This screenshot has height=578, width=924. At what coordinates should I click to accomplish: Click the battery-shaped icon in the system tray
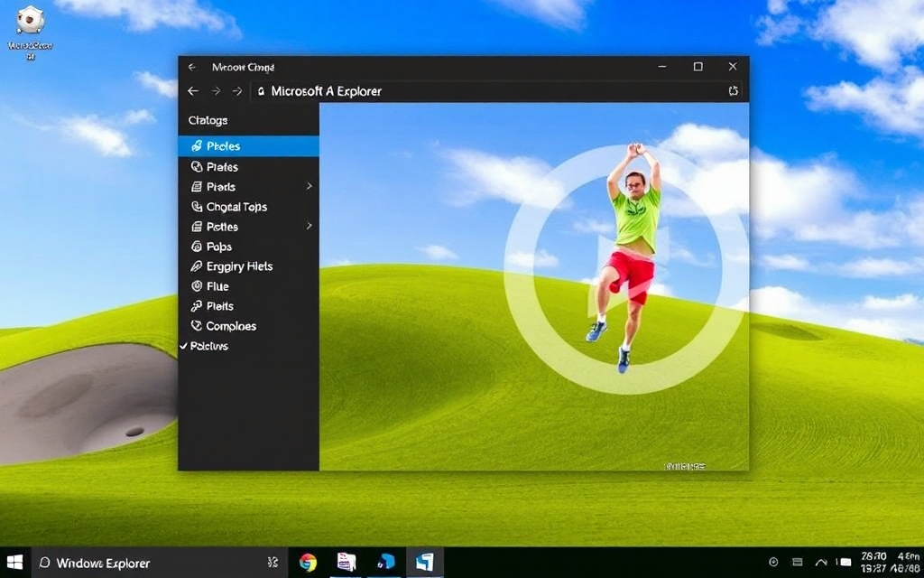[844, 562]
